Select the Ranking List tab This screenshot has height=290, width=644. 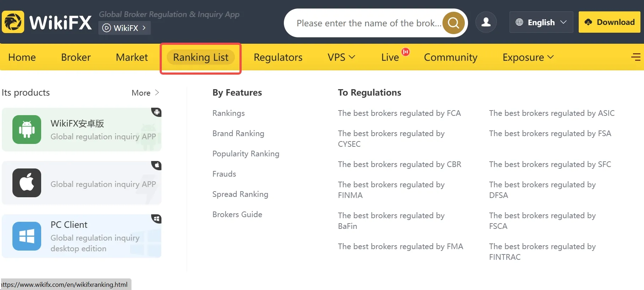(x=201, y=57)
